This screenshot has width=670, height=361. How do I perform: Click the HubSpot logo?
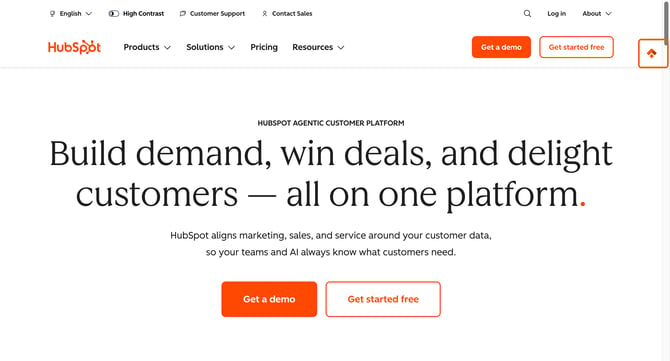(x=74, y=47)
